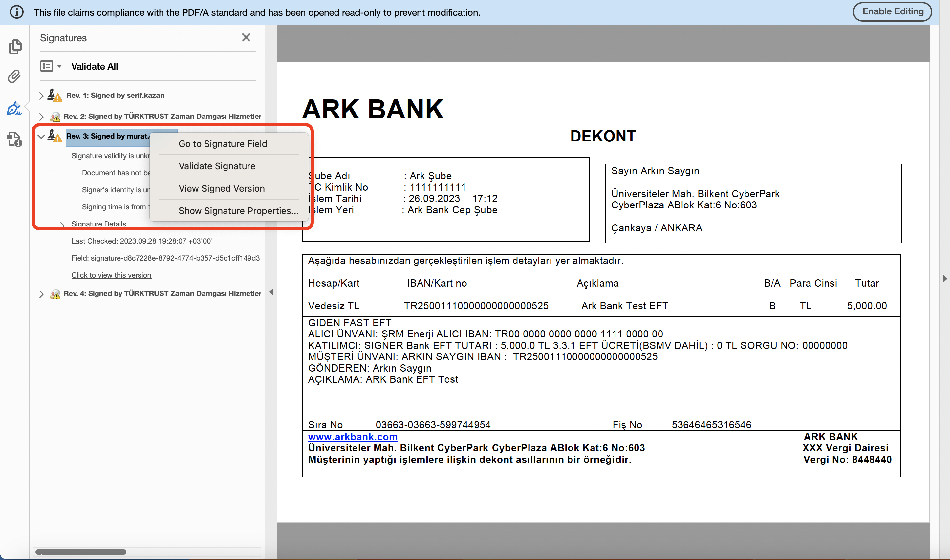950x560 pixels.
Task: Click the 'Vedesiz TL' account cell
Action: [x=334, y=306]
